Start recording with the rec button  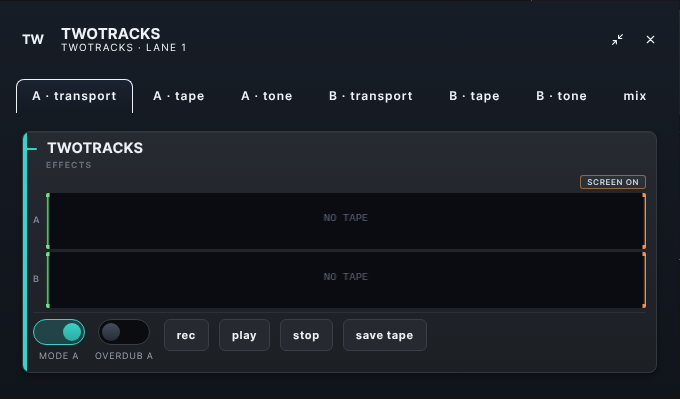pyautogui.click(x=186, y=335)
